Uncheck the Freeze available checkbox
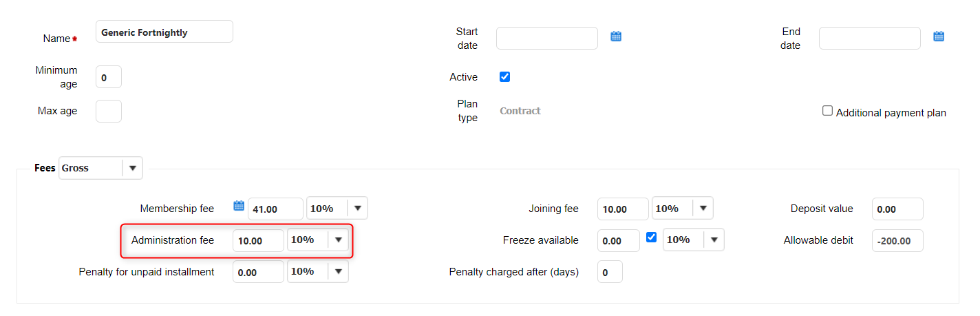The width and height of the screenshot is (980, 316). tap(652, 238)
